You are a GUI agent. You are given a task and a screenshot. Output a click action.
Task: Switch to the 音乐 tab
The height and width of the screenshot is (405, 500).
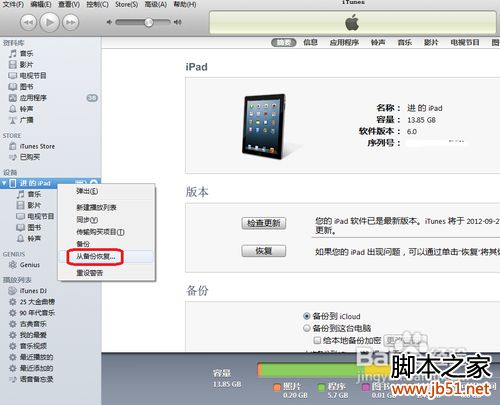point(404,42)
